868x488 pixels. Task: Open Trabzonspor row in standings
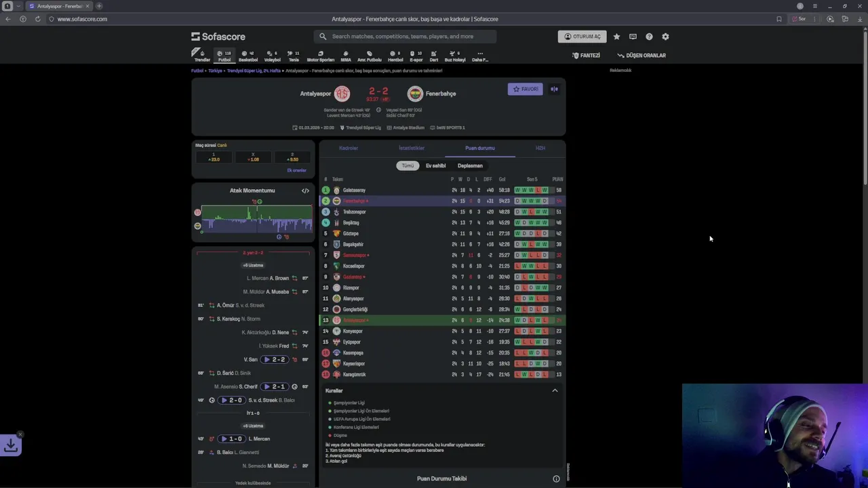[442, 211]
